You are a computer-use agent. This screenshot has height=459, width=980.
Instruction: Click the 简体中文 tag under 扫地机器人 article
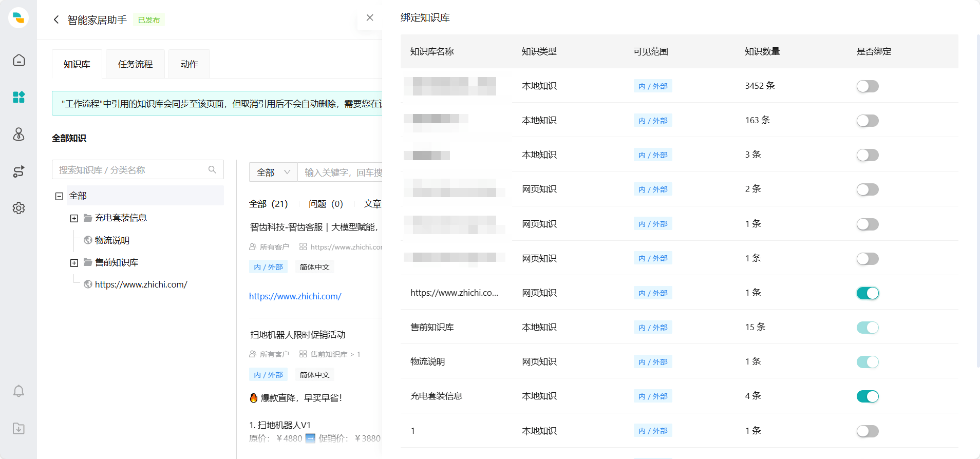tap(315, 375)
